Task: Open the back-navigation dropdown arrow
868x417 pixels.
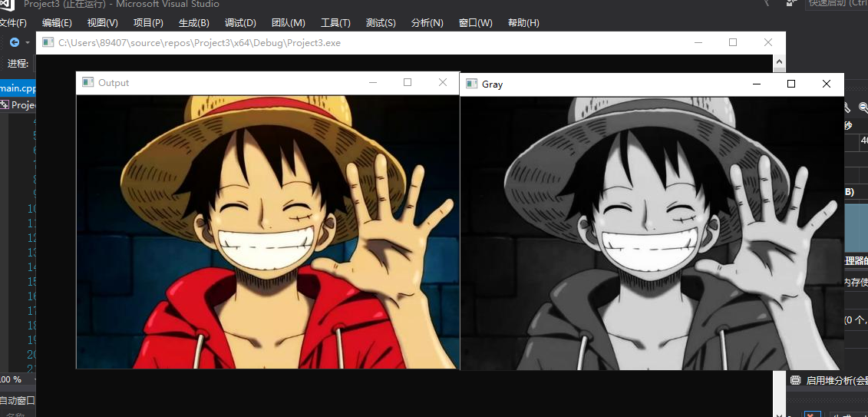Action: (28, 43)
